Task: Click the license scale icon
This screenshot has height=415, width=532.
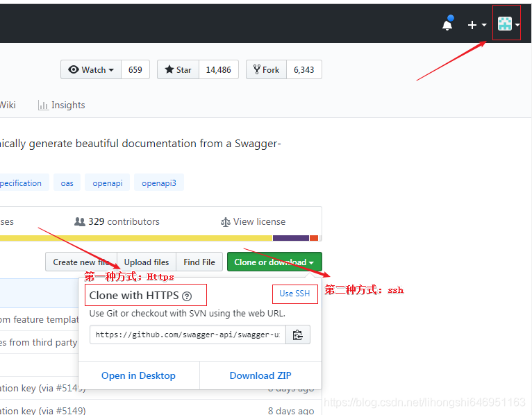Action: 225,222
